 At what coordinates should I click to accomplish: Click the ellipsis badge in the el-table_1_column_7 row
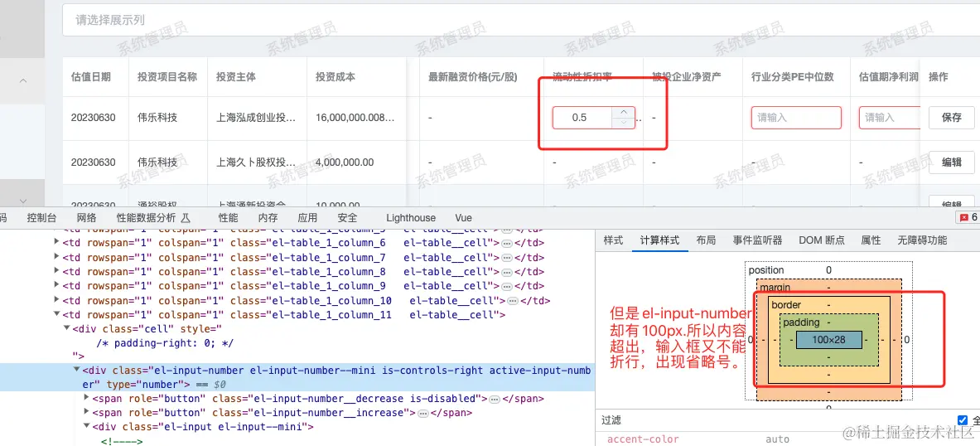(508, 257)
